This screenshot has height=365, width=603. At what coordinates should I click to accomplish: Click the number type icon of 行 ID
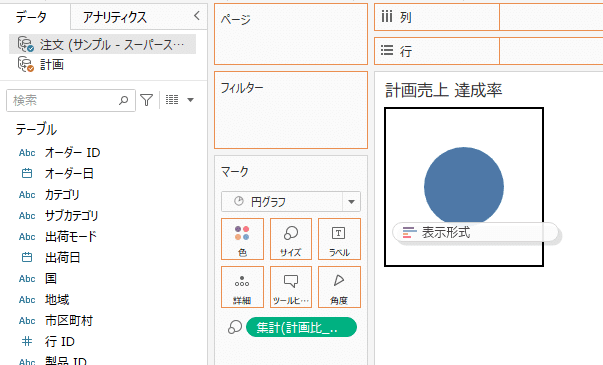tap(27, 341)
